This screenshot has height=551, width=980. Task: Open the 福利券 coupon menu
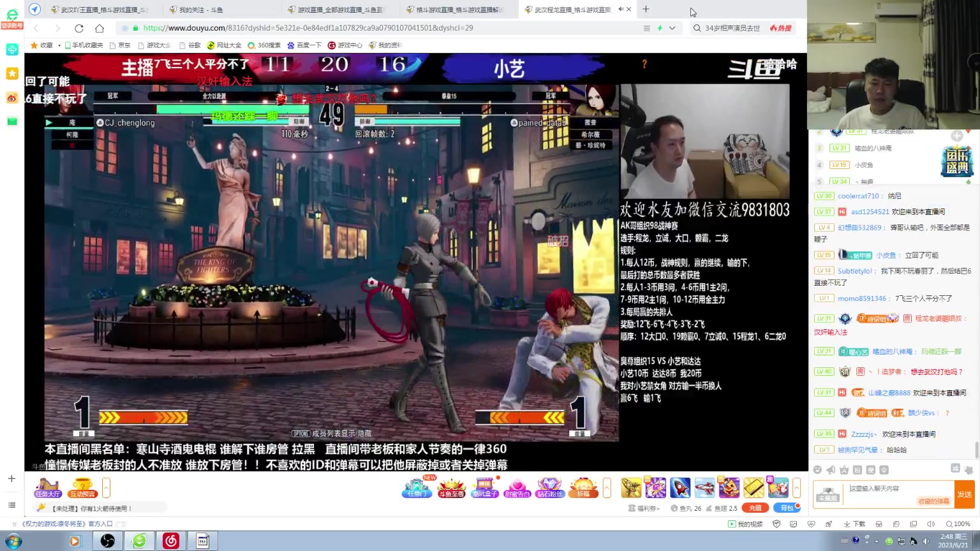tap(644, 508)
